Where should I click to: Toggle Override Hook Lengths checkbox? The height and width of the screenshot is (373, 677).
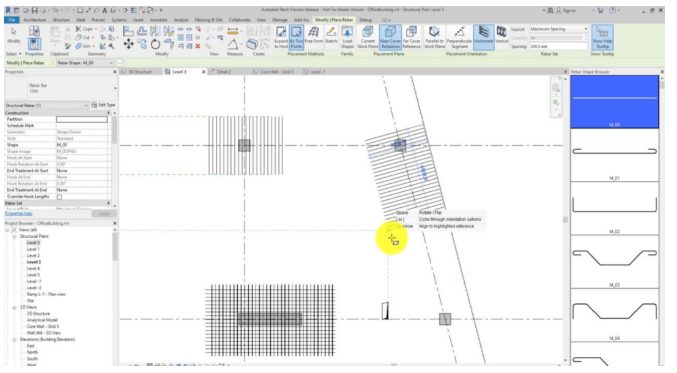coord(59,197)
